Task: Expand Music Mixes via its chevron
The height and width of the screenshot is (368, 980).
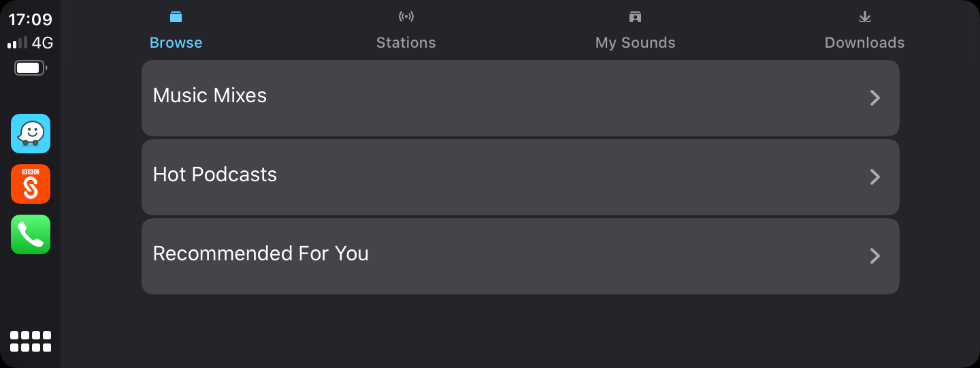Action: (875, 98)
